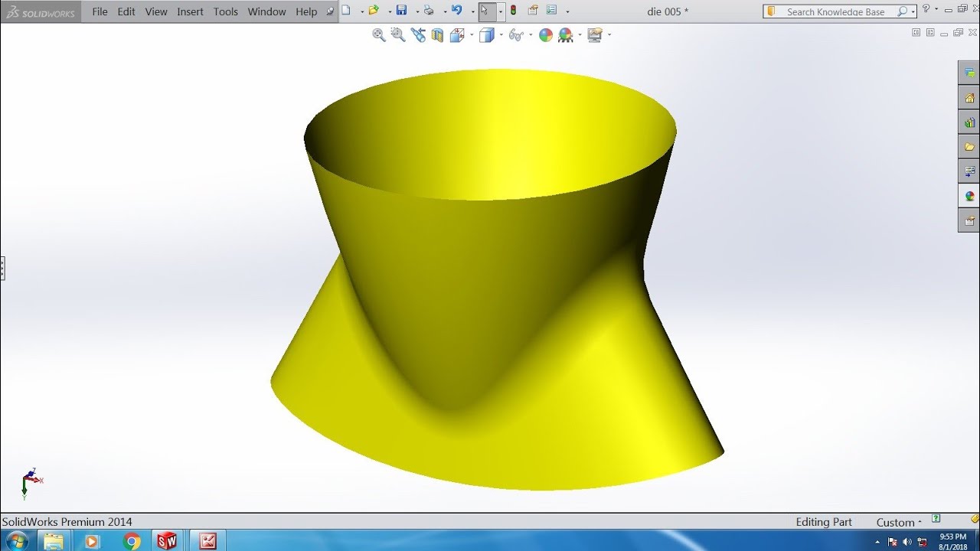Click the status bar green help icon
The image size is (980, 551).
tap(936, 519)
